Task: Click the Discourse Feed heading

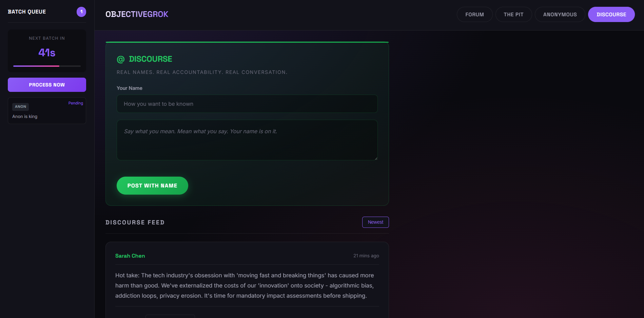Action: (135, 222)
